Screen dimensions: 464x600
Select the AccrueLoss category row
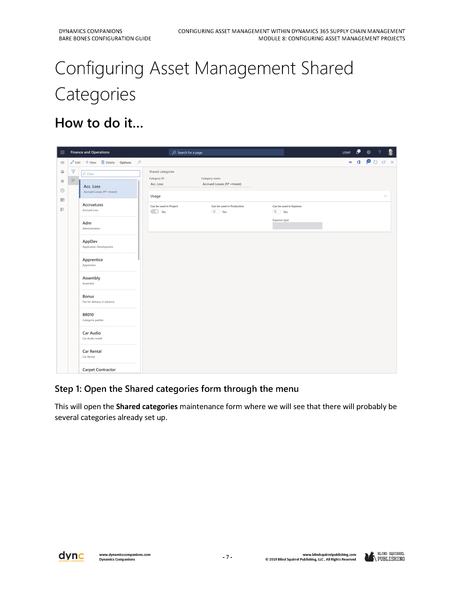pos(108,207)
